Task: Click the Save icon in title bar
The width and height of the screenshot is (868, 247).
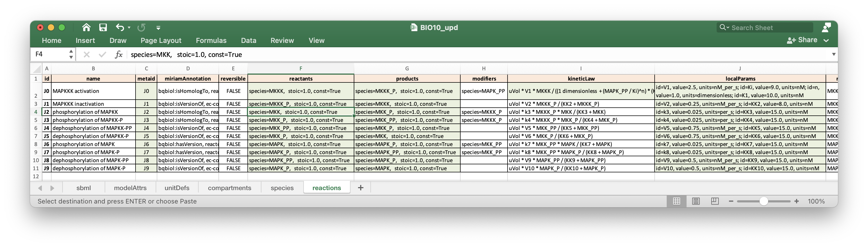Action: tap(103, 27)
